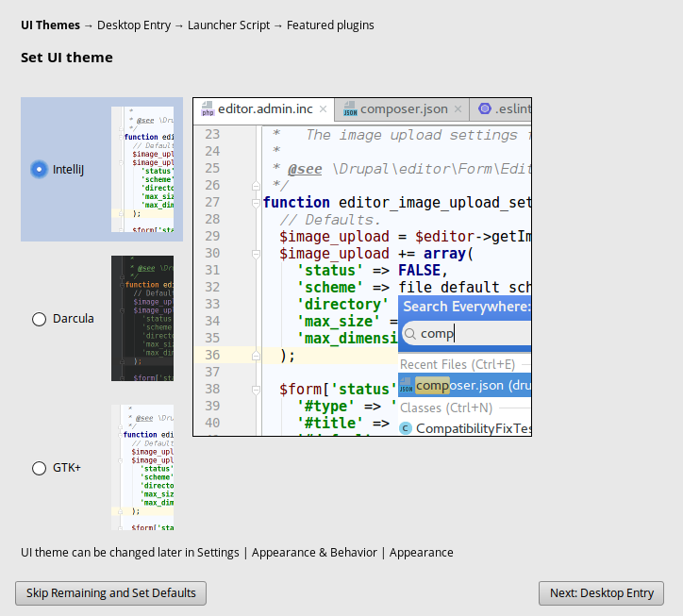The image size is (683, 616).
Task: Click the 'scheme' string on line 32
Action: tap(330, 288)
